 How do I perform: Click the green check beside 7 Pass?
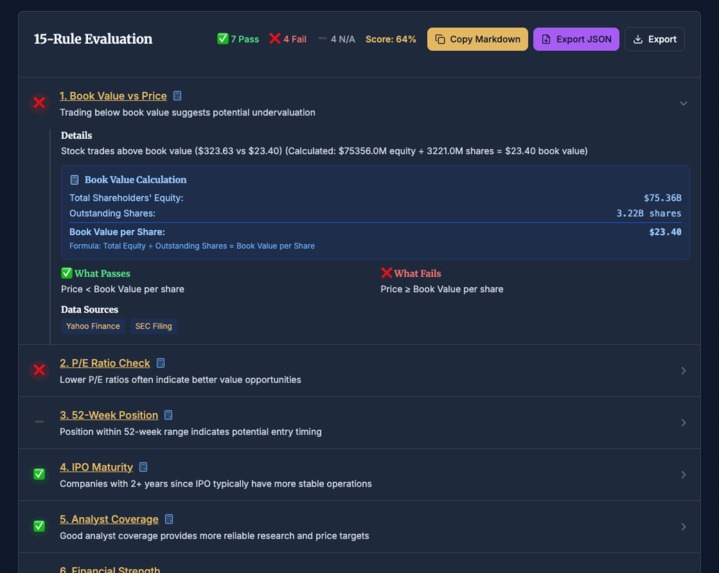pyautogui.click(x=222, y=39)
